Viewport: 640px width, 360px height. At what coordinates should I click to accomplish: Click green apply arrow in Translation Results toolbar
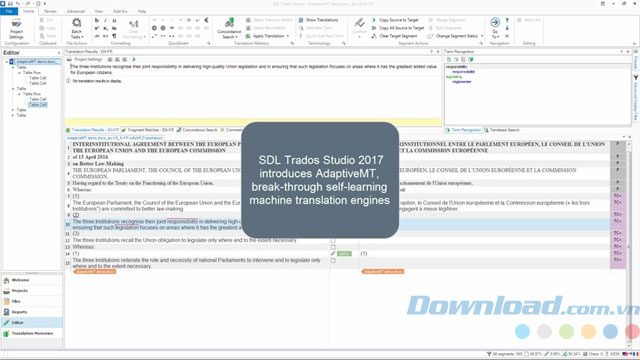[134, 60]
